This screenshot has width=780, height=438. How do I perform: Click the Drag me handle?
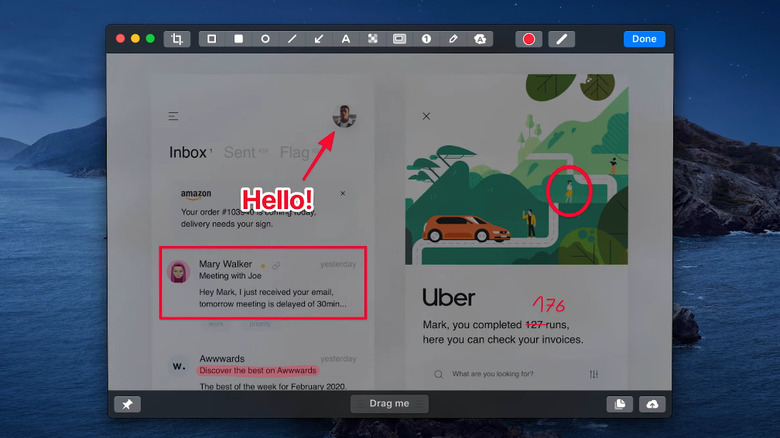[x=390, y=404]
